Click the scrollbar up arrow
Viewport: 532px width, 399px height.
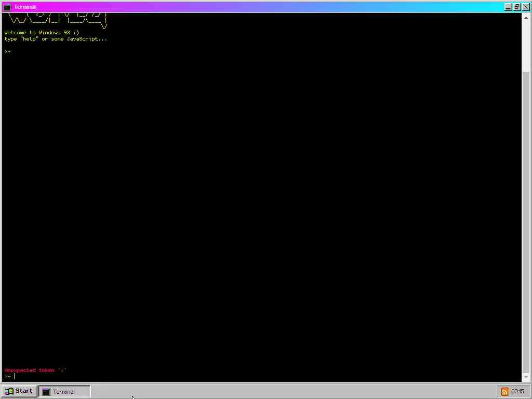pyautogui.click(x=526, y=18)
